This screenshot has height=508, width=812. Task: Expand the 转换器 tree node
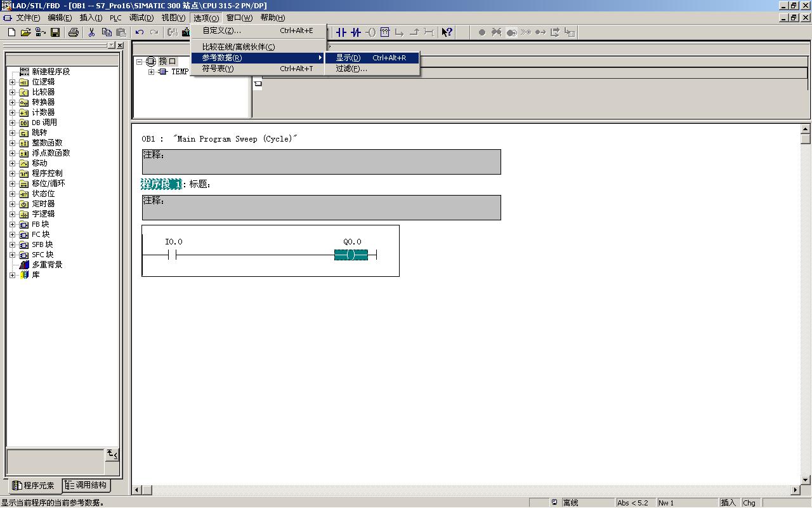[x=12, y=102]
